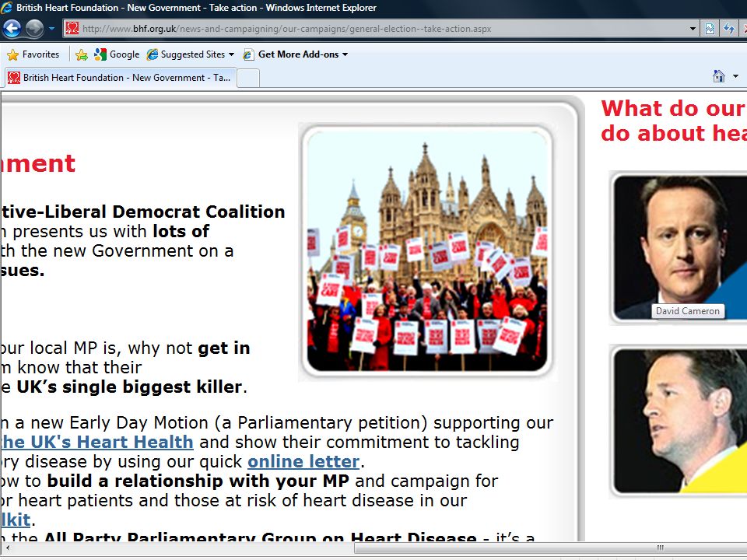Click the 'UK's single biggest killer' text
Image resolution: width=747 pixels, height=560 pixels.
(x=129, y=387)
